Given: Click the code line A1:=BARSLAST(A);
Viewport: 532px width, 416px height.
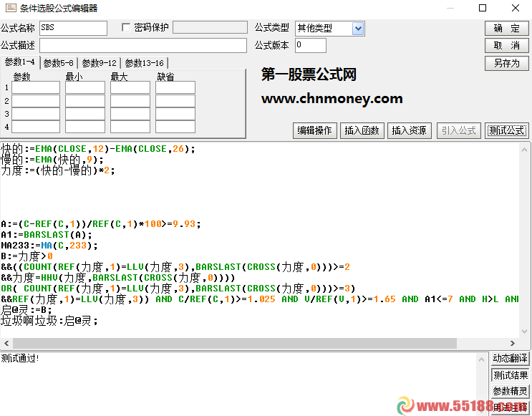Looking at the screenshot, I should pos(47,235).
